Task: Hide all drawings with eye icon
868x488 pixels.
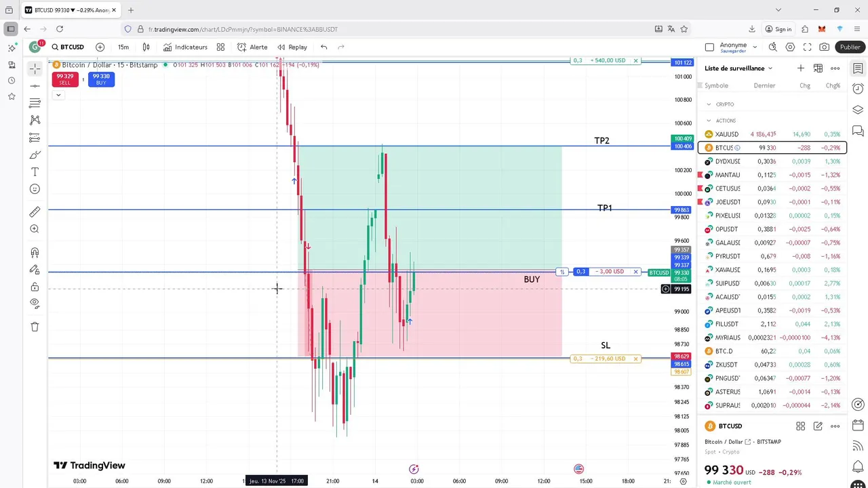Action: [35, 304]
